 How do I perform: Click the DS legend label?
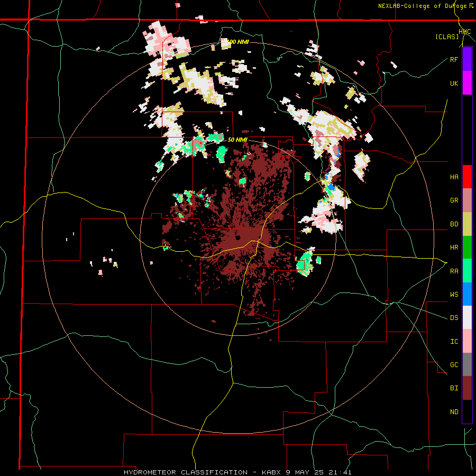point(454,318)
